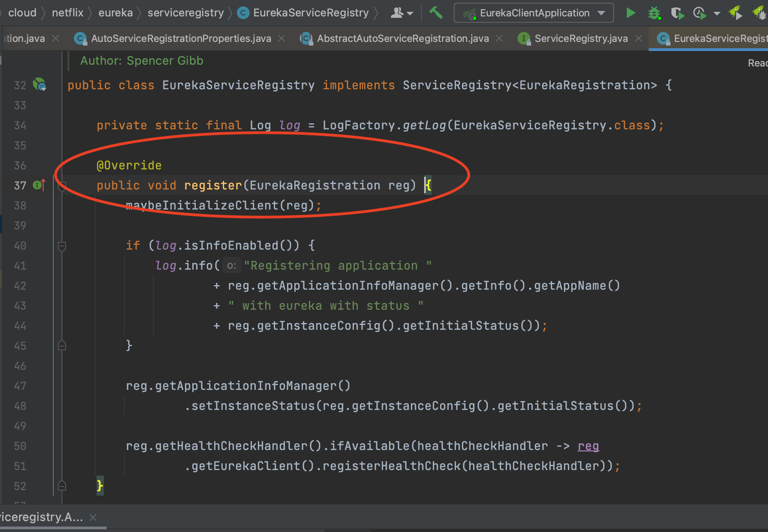The image size is (768, 532).
Task: Switch to the AbstractAutoServiceRegistration.java tab
Action: click(403, 39)
